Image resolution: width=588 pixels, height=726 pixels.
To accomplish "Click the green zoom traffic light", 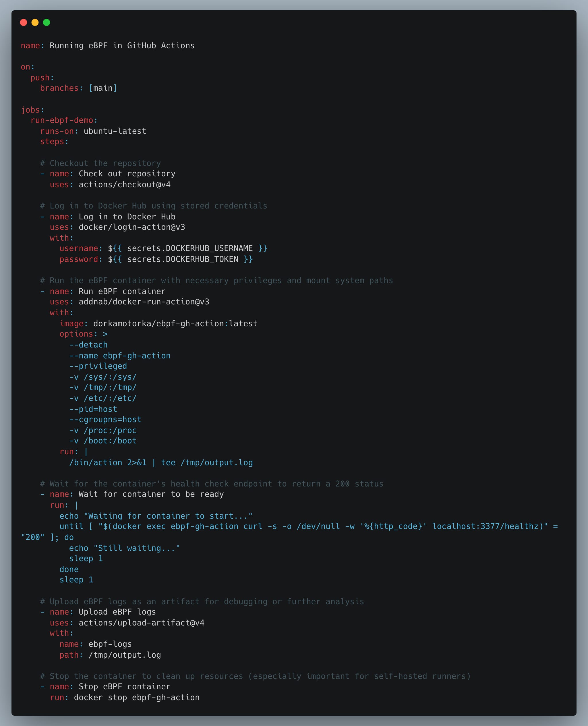I will (47, 22).
